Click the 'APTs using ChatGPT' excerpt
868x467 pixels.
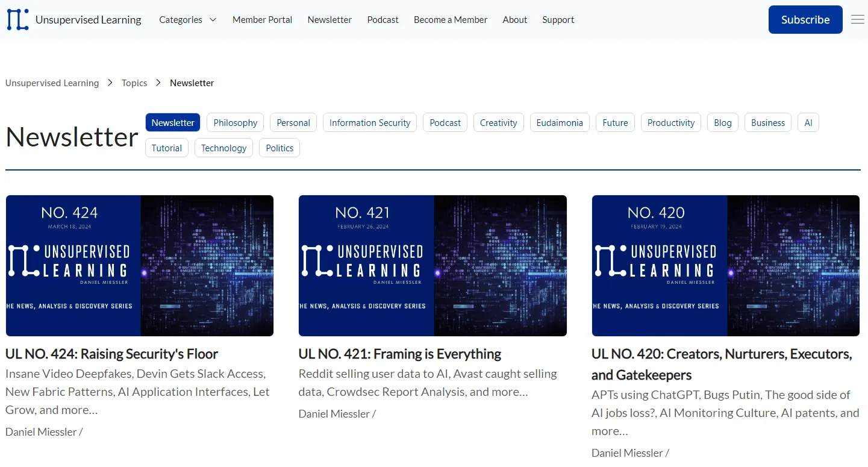725,413
